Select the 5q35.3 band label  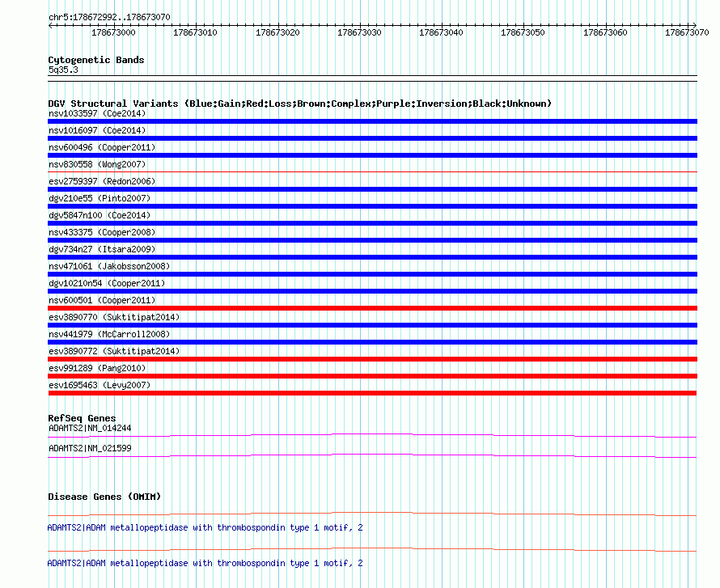[63, 70]
